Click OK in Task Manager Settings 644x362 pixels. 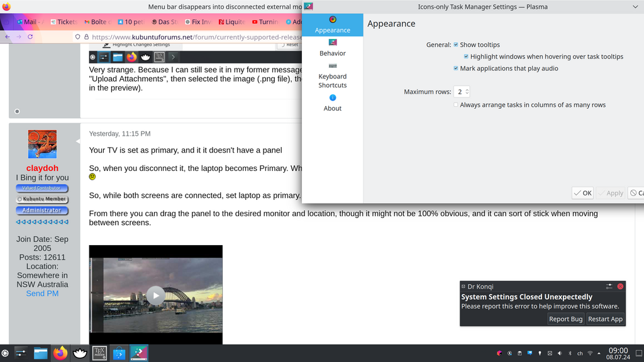(582, 193)
